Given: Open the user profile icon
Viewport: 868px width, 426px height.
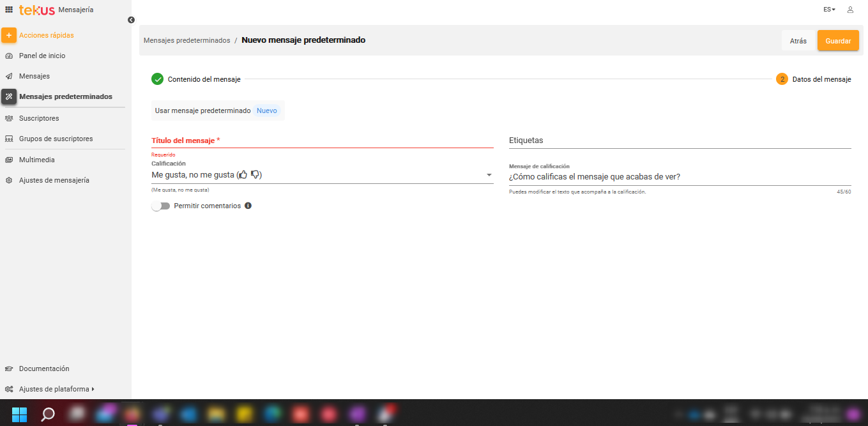Looking at the screenshot, I should click(850, 10).
